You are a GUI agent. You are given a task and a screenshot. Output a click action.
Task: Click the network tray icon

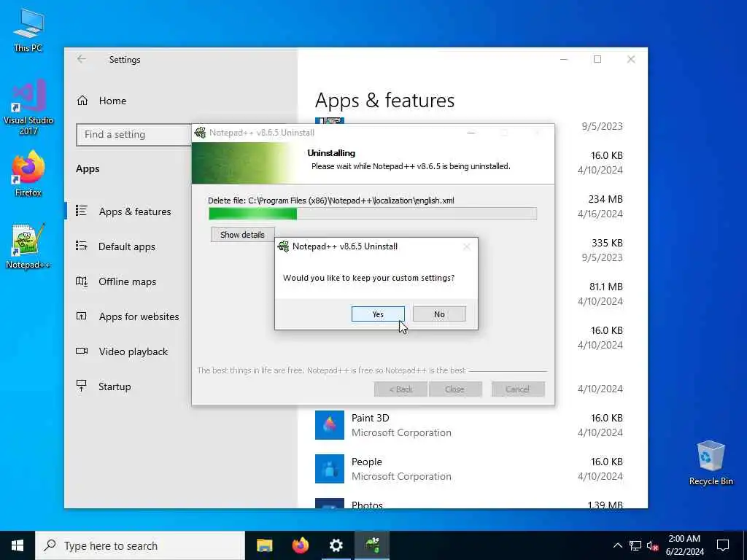tap(635, 545)
